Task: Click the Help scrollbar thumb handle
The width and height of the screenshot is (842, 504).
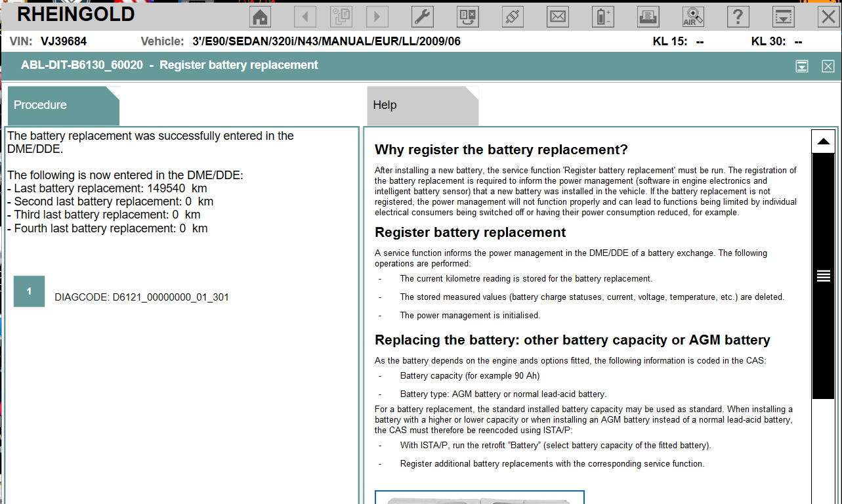Action: coord(823,276)
